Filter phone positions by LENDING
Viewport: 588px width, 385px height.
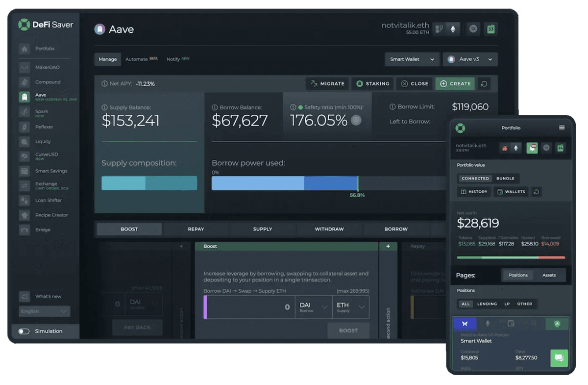point(487,304)
